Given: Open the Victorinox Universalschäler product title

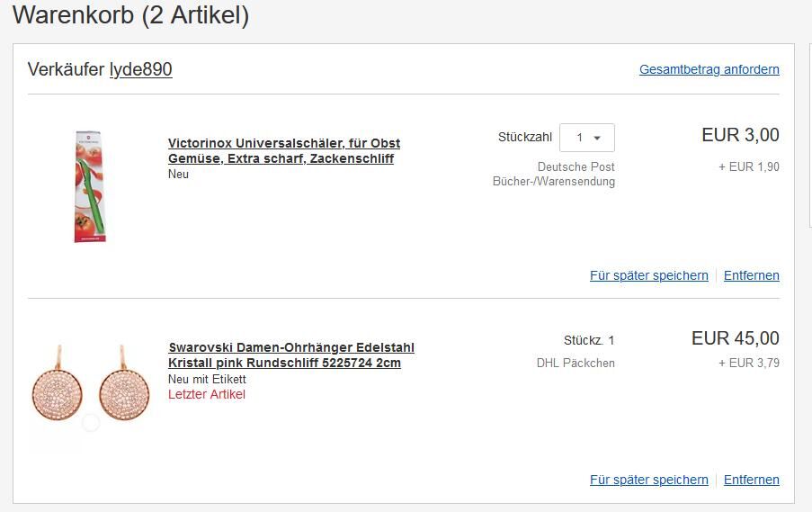Looking at the screenshot, I should coord(283,151).
